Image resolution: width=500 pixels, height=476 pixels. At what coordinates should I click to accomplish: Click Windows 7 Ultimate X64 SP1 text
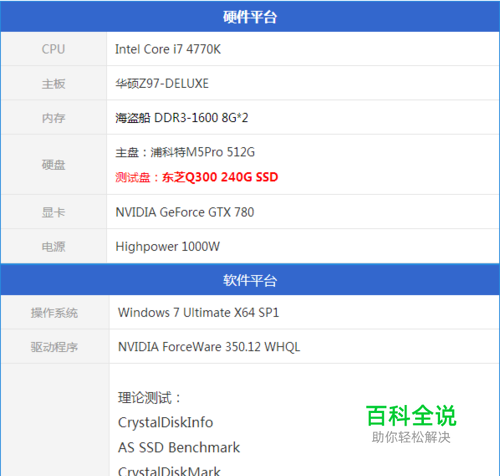click(198, 313)
